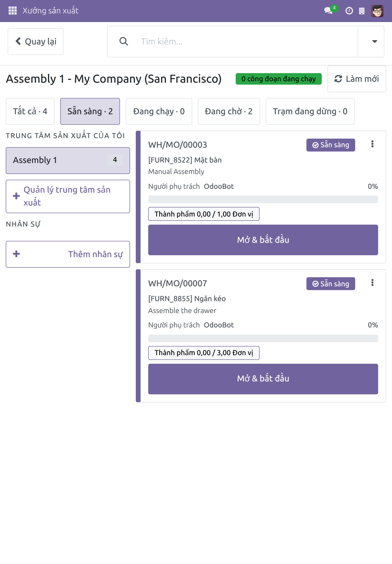Click Thành phẩm 0,00 / 3,00 quantity button

tap(204, 353)
